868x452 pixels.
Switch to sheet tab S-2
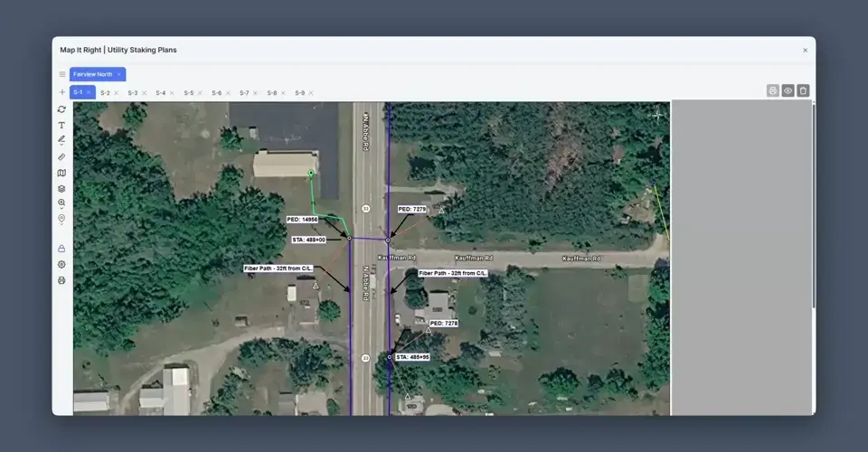pyautogui.click(x=105, y=93)
